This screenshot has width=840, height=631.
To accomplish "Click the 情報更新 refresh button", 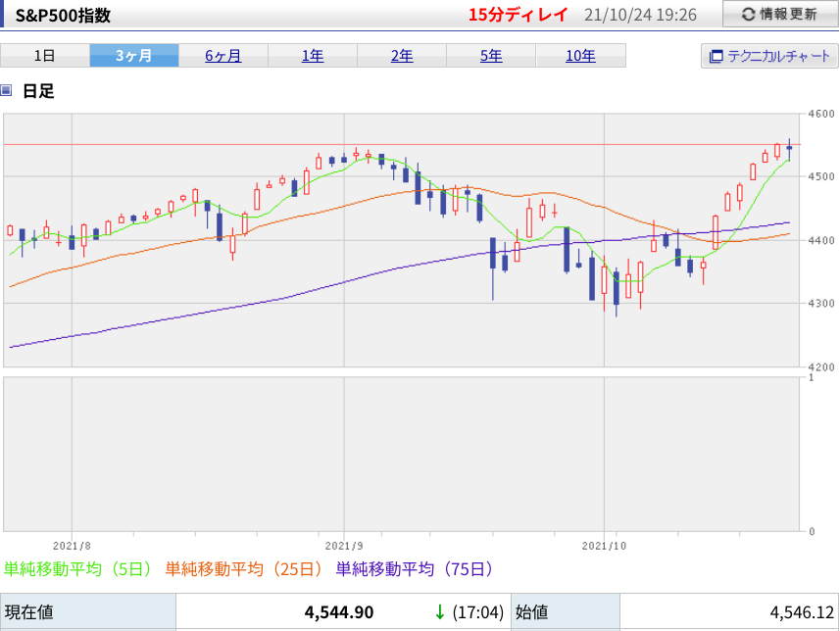I will coord(780,14).
